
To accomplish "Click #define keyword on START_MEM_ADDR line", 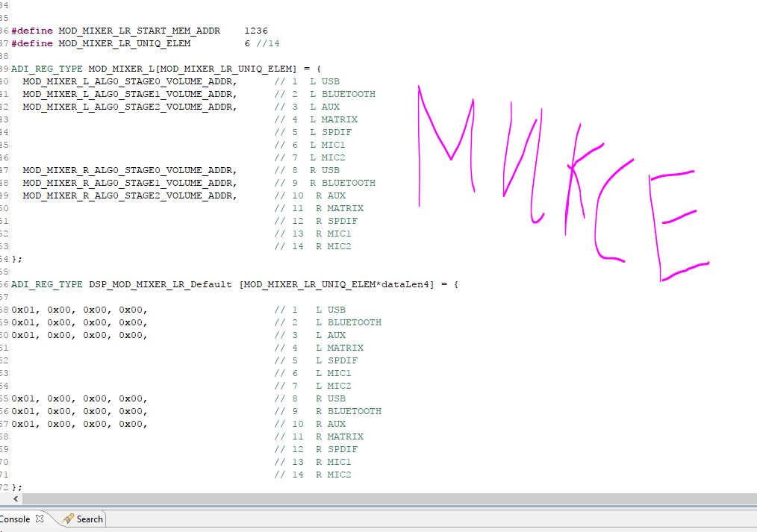I will pyautogui.click(x=34, y=31).
